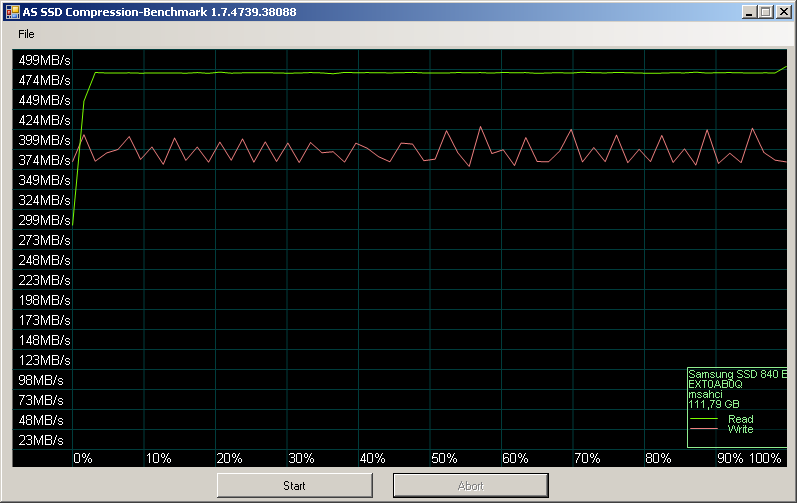The height and width of the screenshot is (503, 797).
Task: Maximize the Compression-Benchmark window
Action: tap(766, 11)
